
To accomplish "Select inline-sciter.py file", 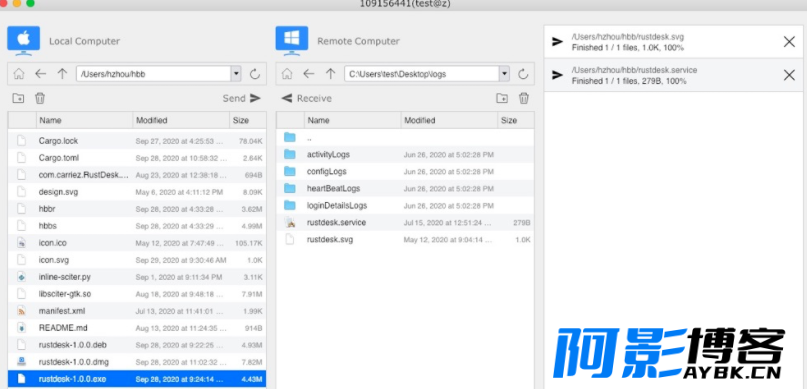I will tap(137, 277).
